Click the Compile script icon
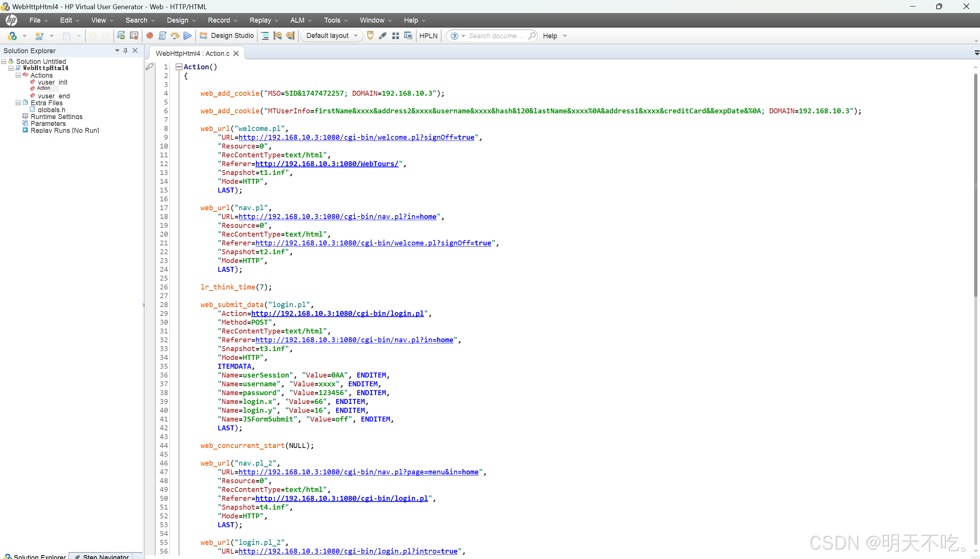Viewport: 980px width, 559px height. pyautogui.click(x=162, y=36)
